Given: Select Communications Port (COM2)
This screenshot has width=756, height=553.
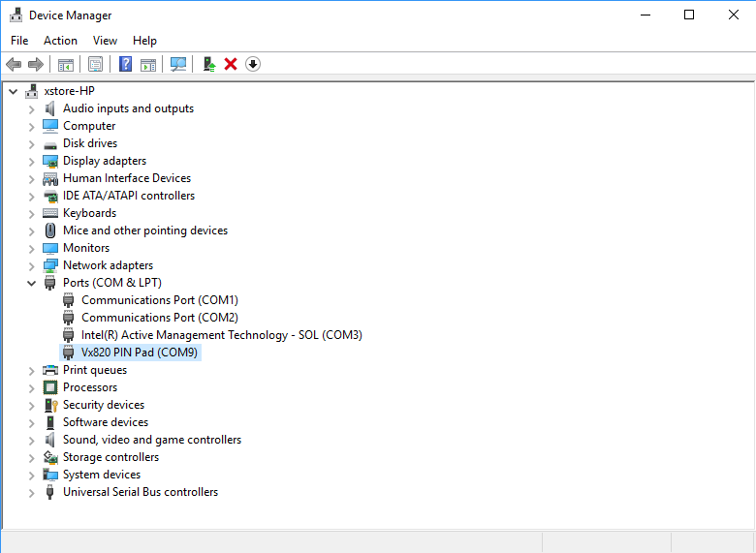Looking at the screenshot, I should coord(160,318).
